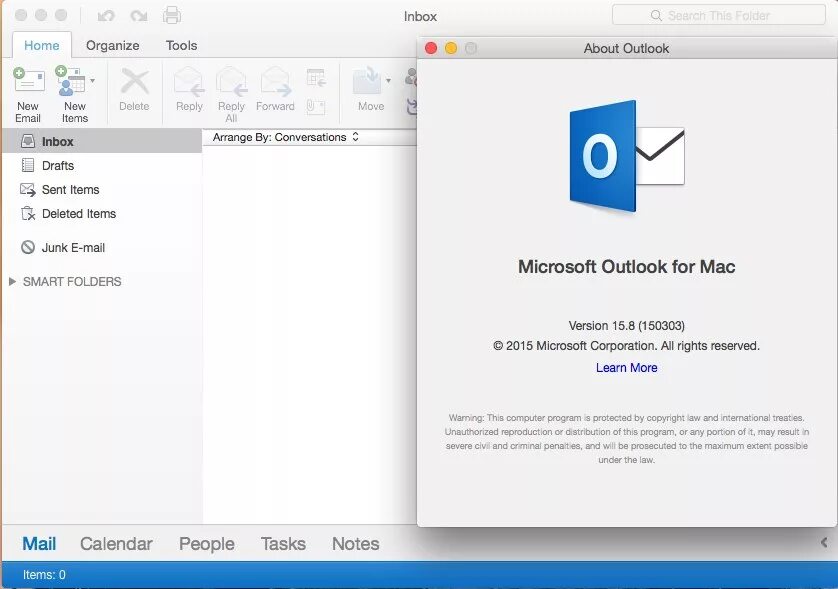Click the attachment forward icon
Screen dimensions: 838x589
316,107
